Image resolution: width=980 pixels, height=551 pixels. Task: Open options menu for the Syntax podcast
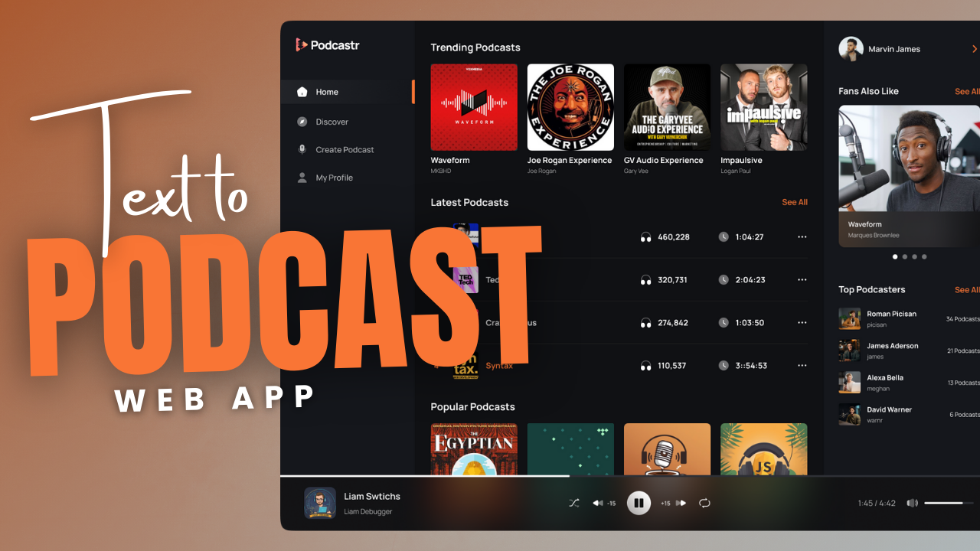tap(802, 365)
